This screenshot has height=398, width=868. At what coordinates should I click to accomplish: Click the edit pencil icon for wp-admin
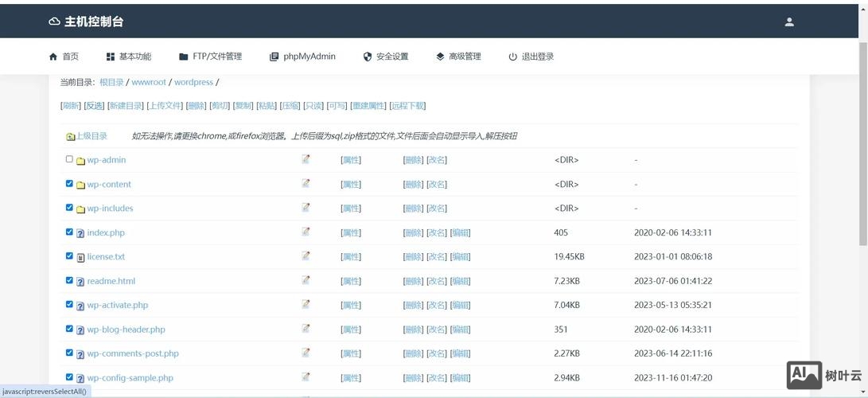[306, 159]
